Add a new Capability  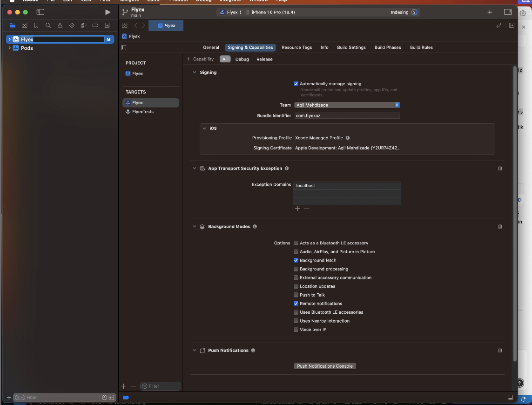[x=200, y=59]
